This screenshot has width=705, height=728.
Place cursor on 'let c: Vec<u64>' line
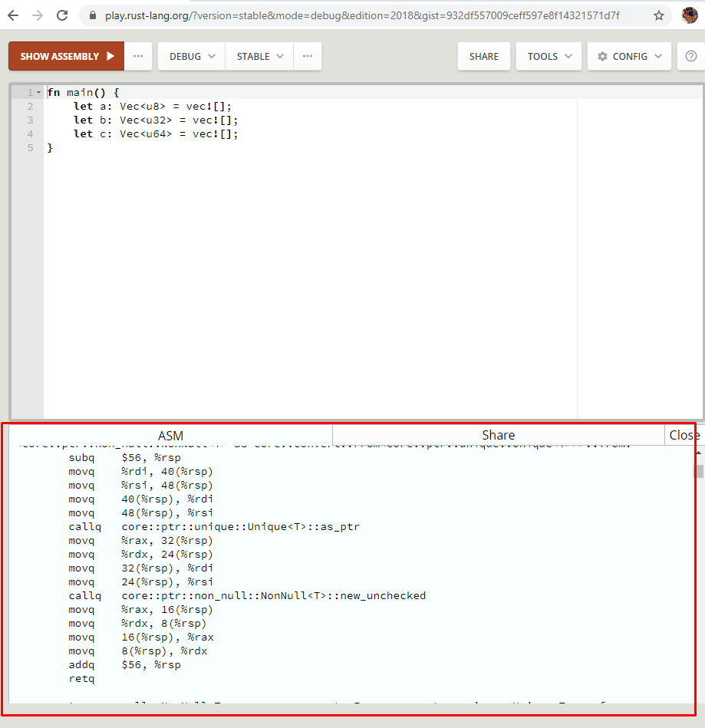click(x=156, y=134)
